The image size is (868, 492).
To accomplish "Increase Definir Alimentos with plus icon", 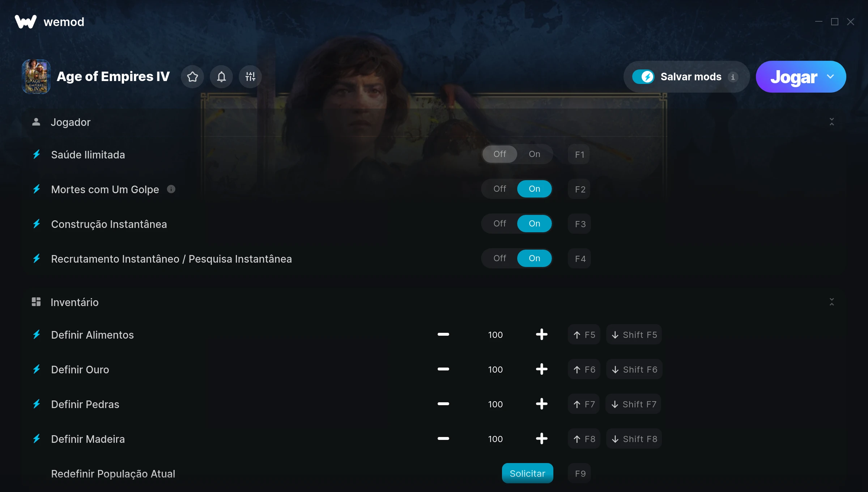I will click(x=541, y=335).
